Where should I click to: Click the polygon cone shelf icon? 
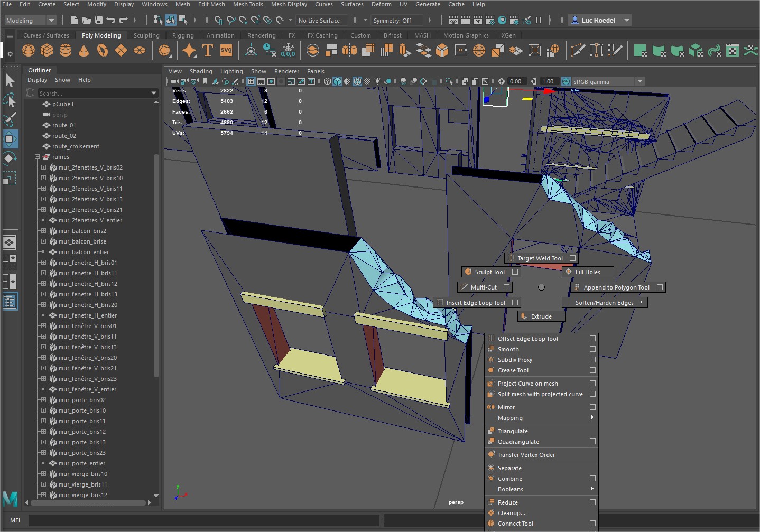click(84, 50)
